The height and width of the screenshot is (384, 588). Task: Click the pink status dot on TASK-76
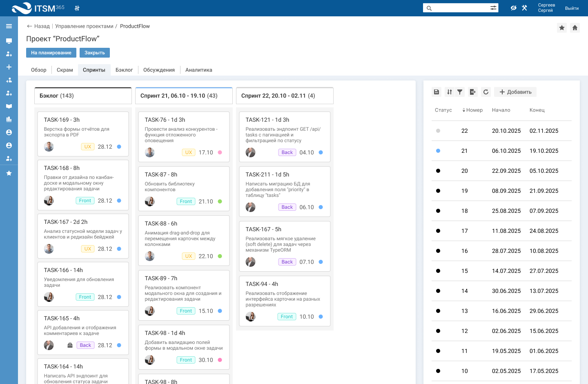[220, 152]
